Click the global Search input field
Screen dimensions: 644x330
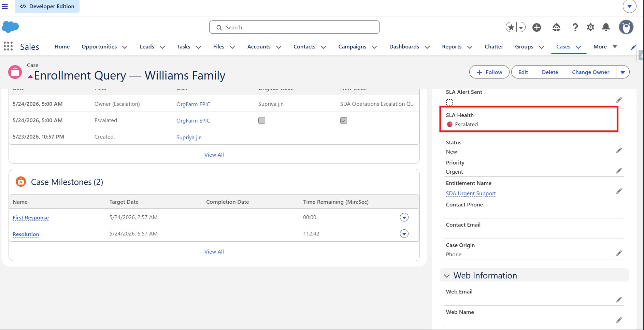294,27
